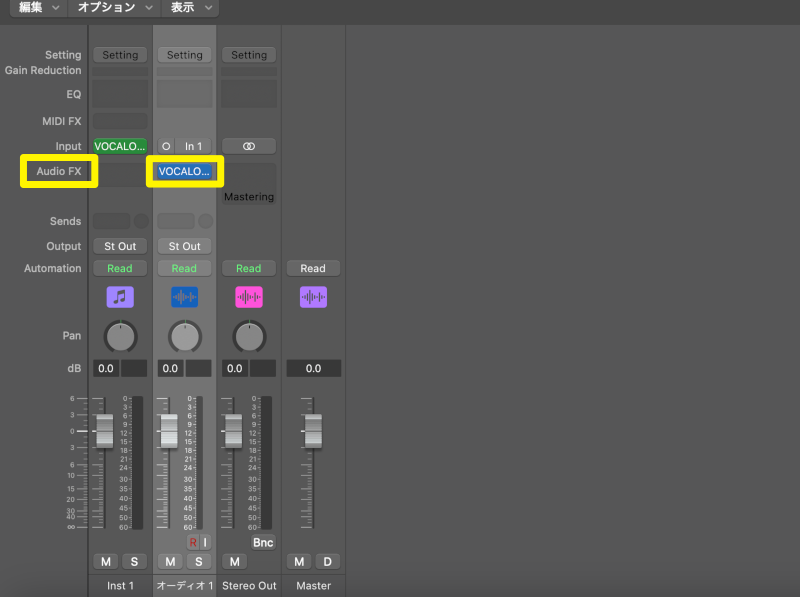
Task: Click the オーディオ 1 volume fader
Action: click(x=169, y=431)
